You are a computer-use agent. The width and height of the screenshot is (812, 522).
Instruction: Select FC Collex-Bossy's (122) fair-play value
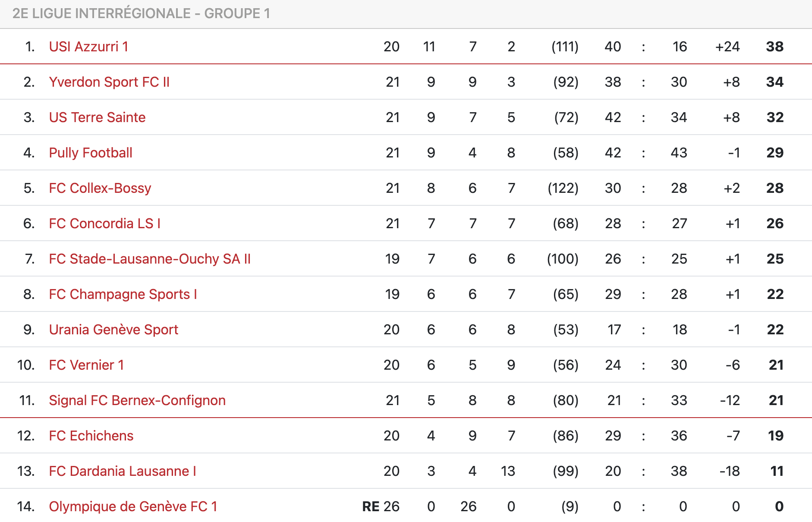563,188
